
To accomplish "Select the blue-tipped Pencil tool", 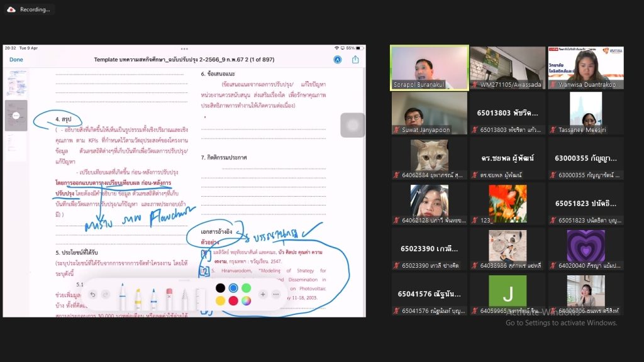I will [153, 298].
